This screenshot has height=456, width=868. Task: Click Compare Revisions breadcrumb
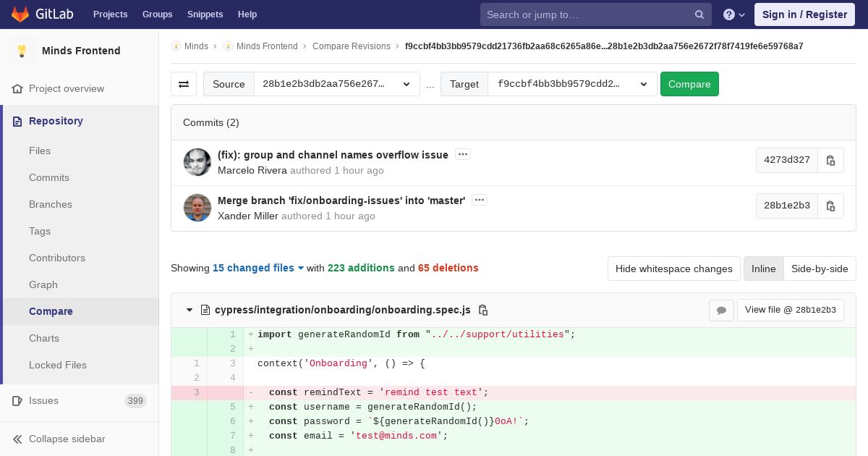pos(352,46)
